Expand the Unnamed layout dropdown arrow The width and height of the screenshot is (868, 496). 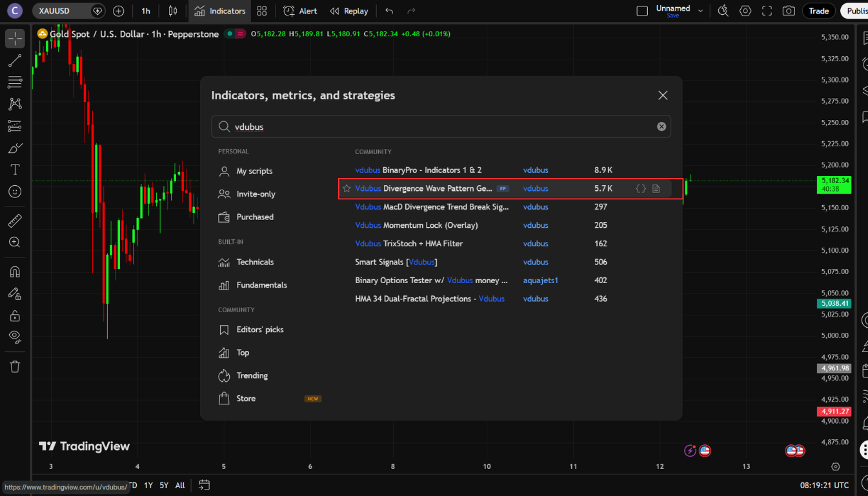700,11
